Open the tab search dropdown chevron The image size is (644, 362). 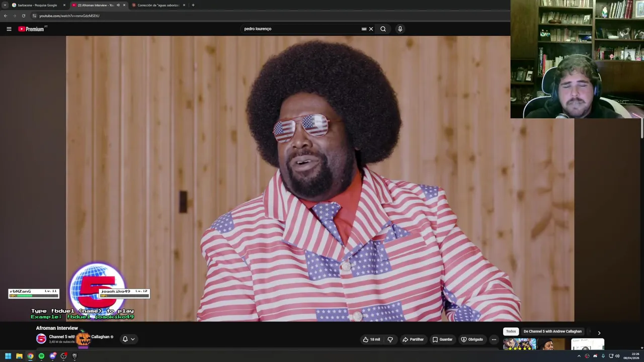(x=5, y=5)
